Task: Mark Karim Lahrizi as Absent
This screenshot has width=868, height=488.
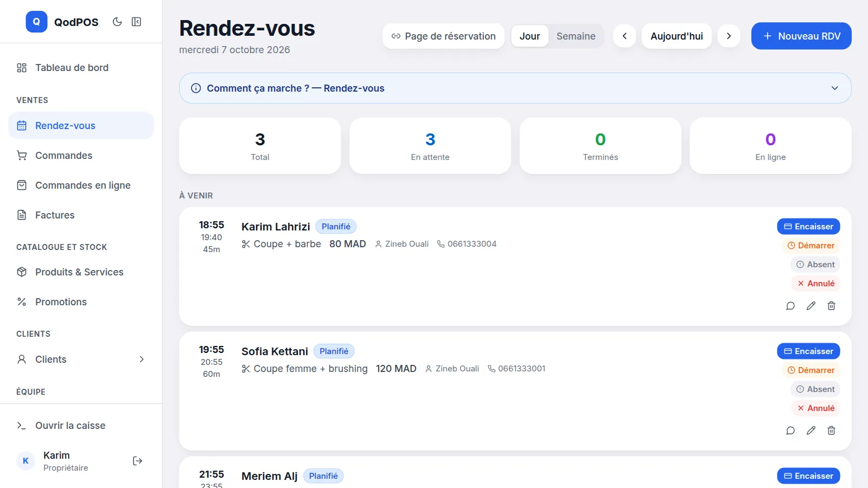Action: [x=815, y=265]
